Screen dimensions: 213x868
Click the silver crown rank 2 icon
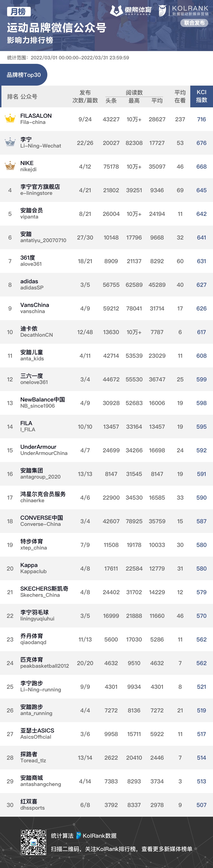coord(10,142)
